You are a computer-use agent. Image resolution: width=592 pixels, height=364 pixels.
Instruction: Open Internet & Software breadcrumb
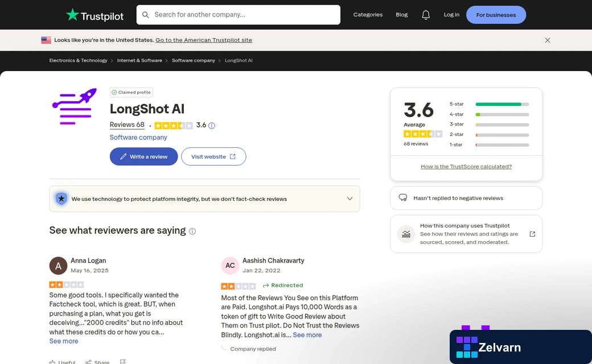[139, 60]
